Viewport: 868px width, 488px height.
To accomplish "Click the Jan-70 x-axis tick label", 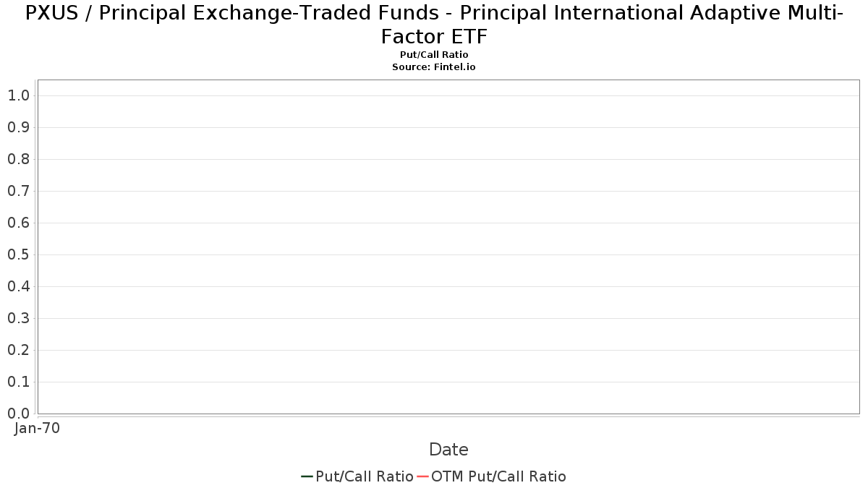I will 38,428.
